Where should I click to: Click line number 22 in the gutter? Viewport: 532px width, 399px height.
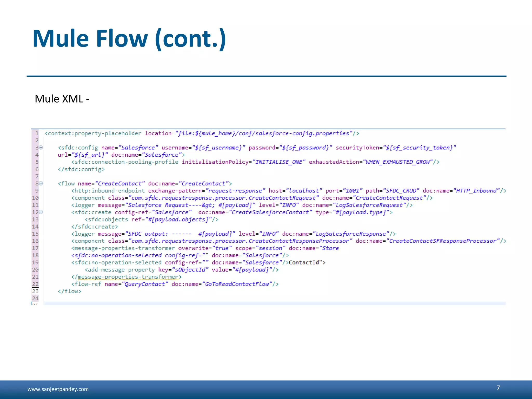point(35,284)
